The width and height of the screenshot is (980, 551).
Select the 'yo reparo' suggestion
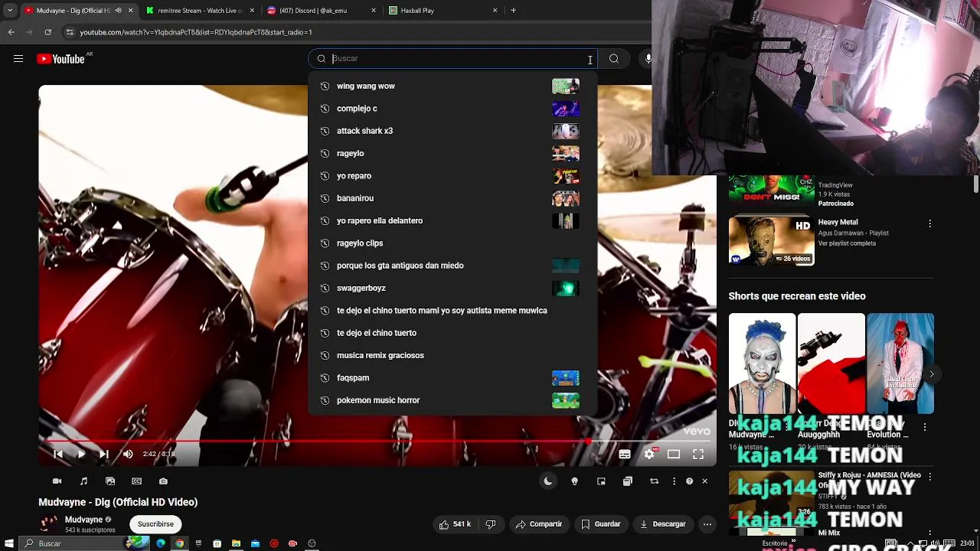452,176
